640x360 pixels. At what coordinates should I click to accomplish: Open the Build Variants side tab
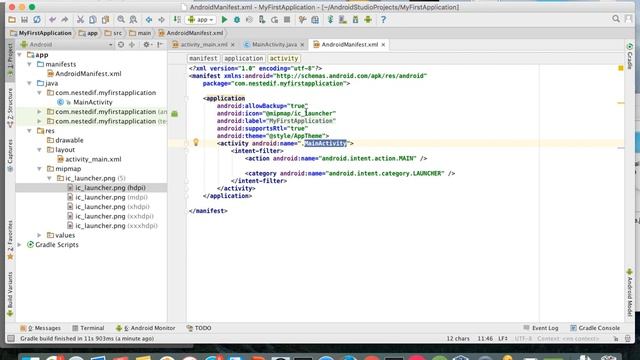(x=10, y=294)
